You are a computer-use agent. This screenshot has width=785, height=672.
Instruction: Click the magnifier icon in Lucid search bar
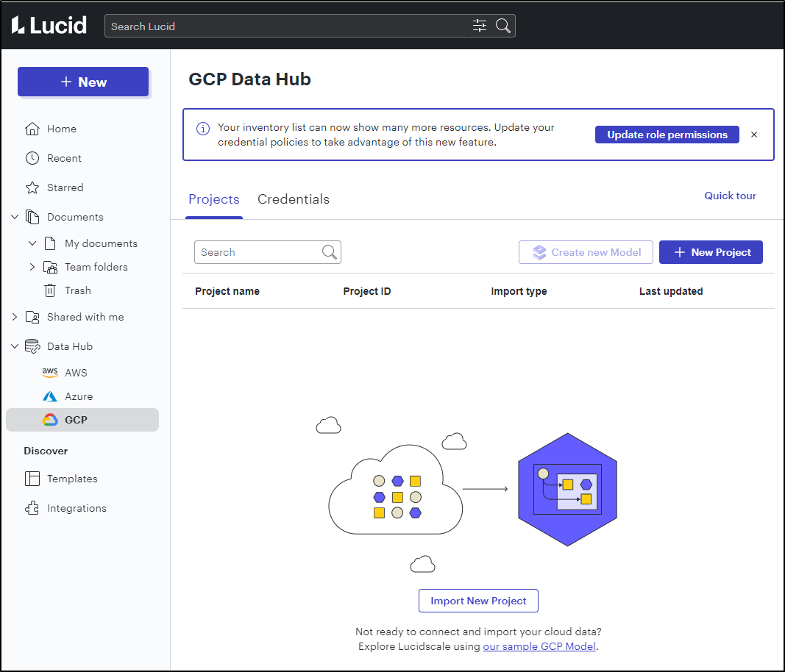502,26
